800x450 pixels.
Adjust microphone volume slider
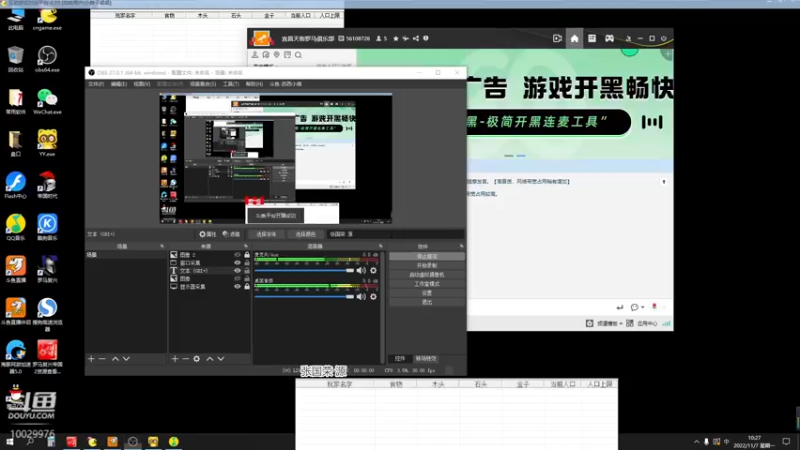point(304,270)
